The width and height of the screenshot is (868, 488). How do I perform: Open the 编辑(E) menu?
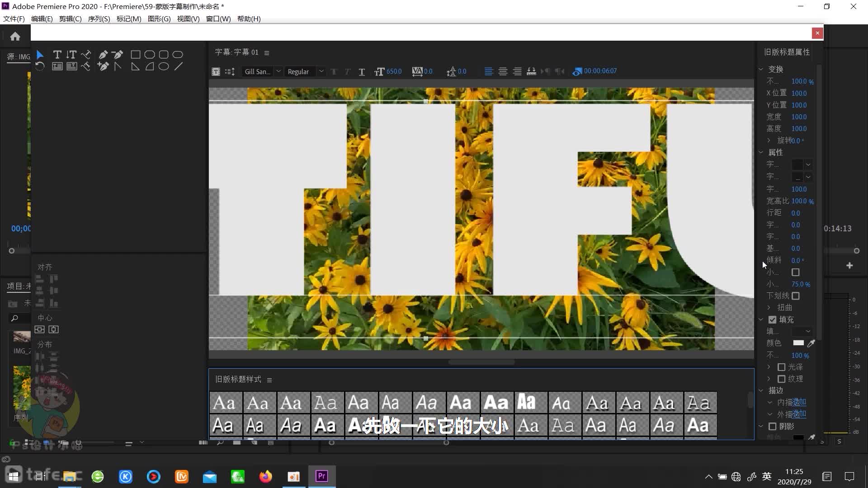click(42, 19)
